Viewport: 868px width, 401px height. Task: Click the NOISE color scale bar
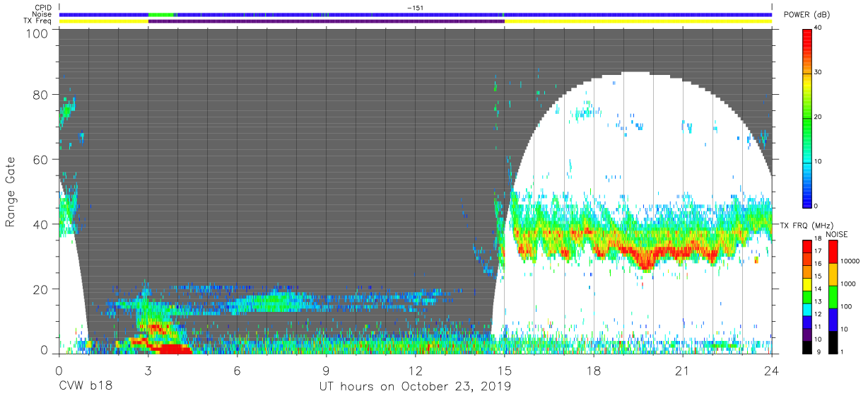[833, 296]
